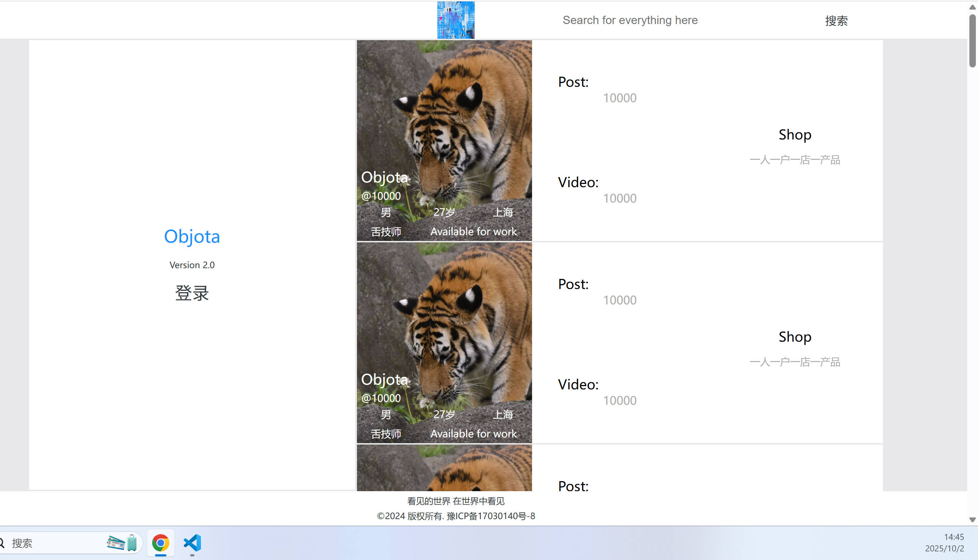Click the scrollbar up arrow
The width and height of the screenshot is (978, 560).
coord(972,7)
